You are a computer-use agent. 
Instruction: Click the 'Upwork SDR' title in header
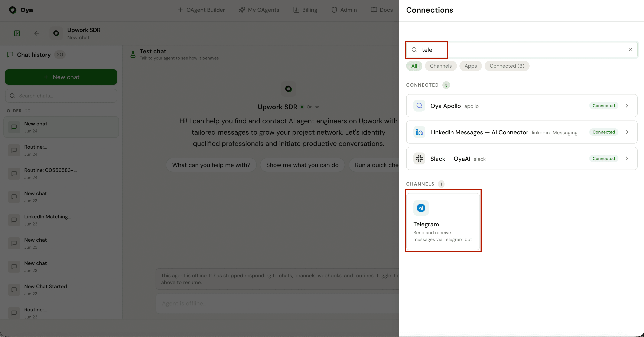[84, 30]
